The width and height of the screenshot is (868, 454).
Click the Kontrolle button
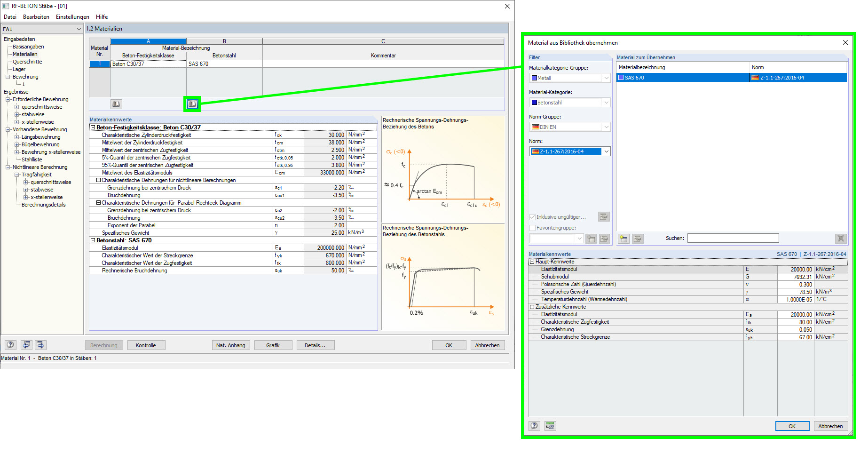click(146, 345)
